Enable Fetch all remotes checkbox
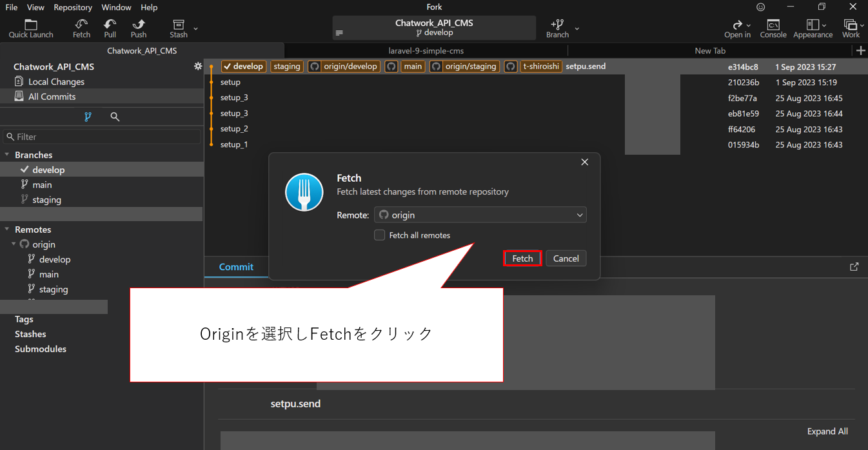 pyautogui.click(x=380, y=235)
